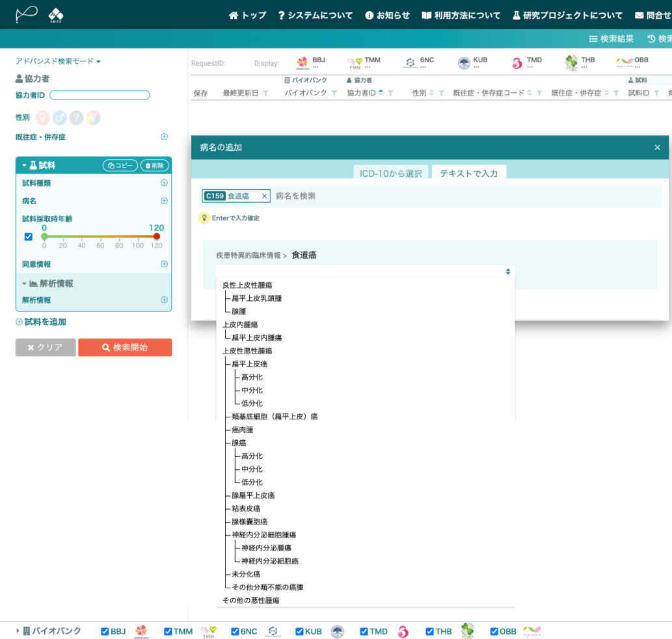Close the 病名の追加 dialog

(657, 148)
